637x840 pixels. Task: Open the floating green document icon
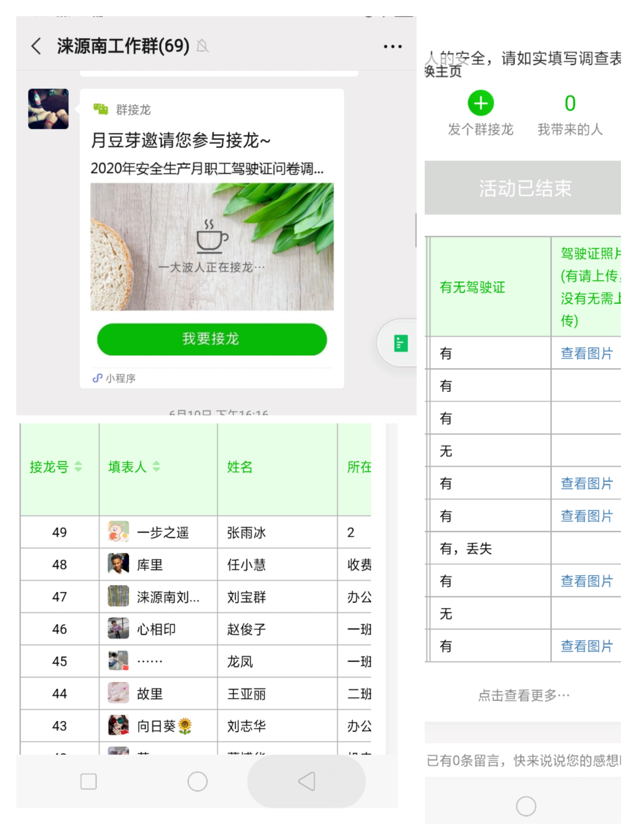pyautogui.click(x=401, y=343)
